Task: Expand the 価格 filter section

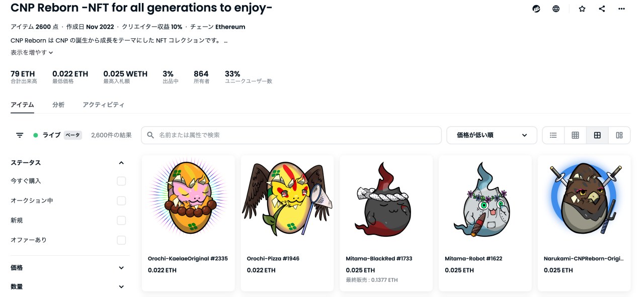Action: (x=121, y=268)
